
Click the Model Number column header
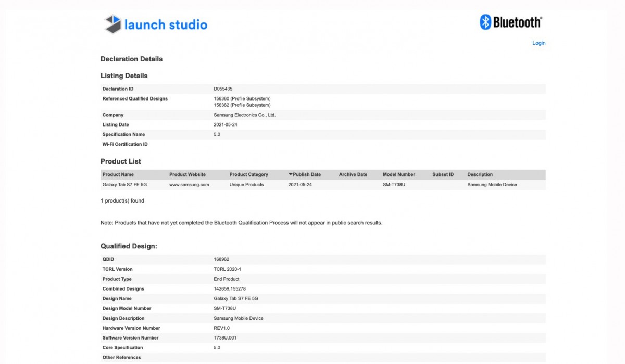point(399,174)
